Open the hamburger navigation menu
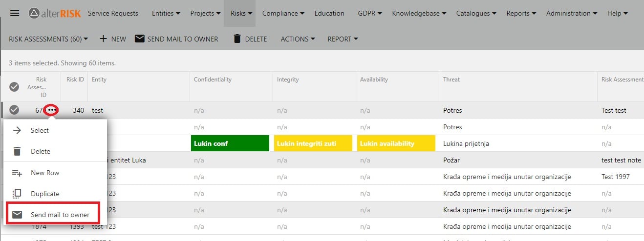644x241 pixels. coord(15,13)
